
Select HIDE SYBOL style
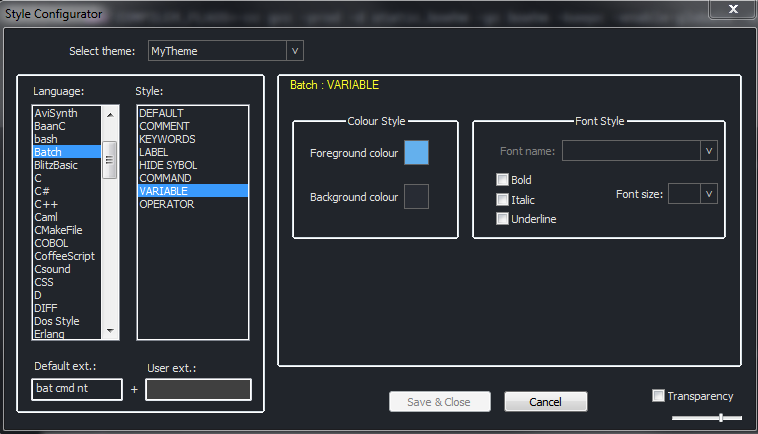193,165
